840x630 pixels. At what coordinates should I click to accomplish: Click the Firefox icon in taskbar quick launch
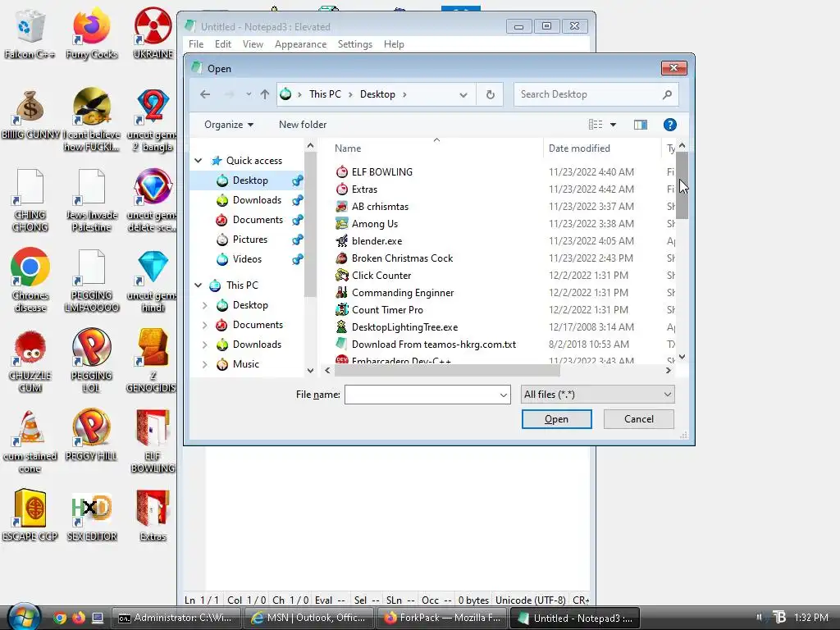[x=79, y=618]
